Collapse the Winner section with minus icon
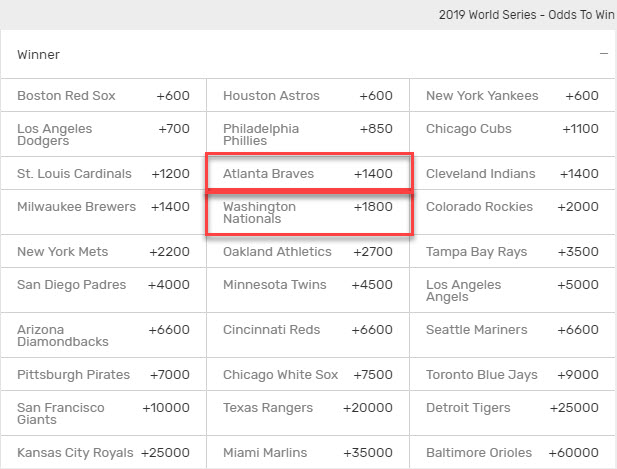Screen dimensions: 617x469 point(604,54)
